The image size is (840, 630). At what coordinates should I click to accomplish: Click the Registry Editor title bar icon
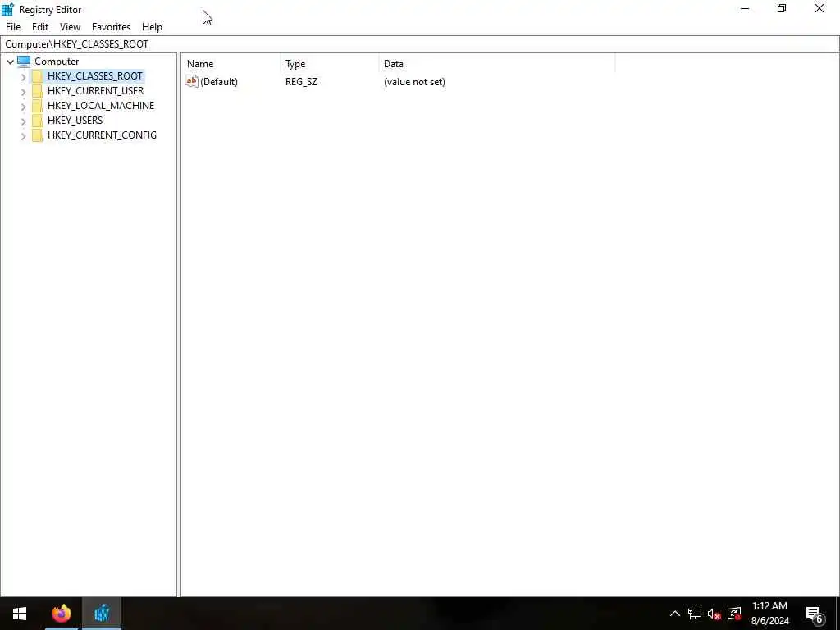pos(8,9)
